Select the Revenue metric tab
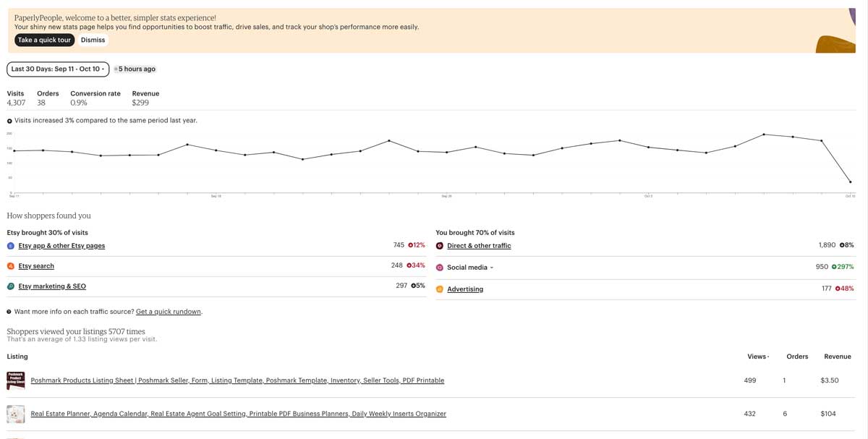The height and width of the screenshot is (439, 868). point(145,98)
